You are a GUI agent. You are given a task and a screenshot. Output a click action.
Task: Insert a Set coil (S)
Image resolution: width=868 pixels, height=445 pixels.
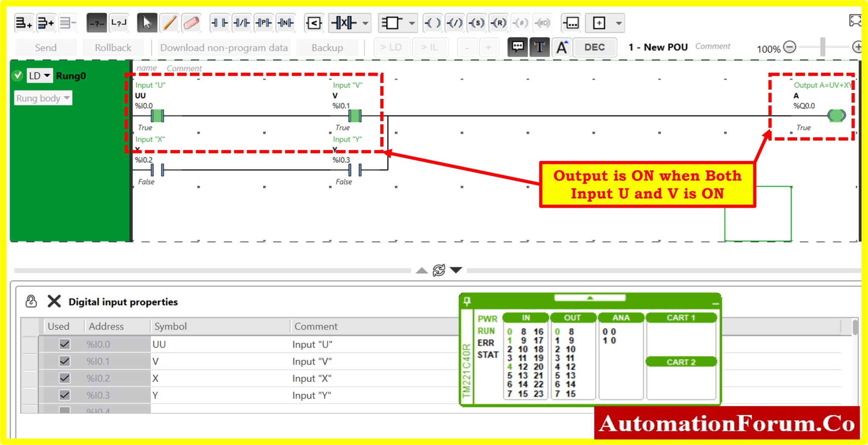click(477, 24)
